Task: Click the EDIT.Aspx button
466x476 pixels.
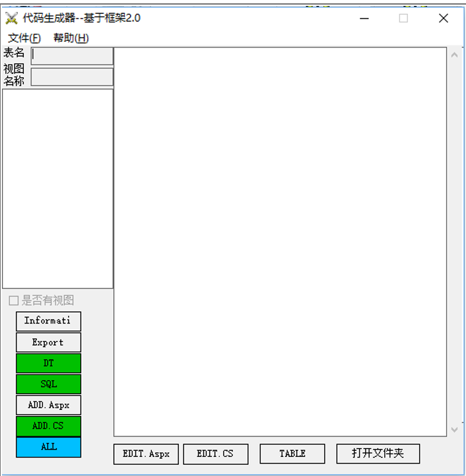Action: click(x=146, y=454)
